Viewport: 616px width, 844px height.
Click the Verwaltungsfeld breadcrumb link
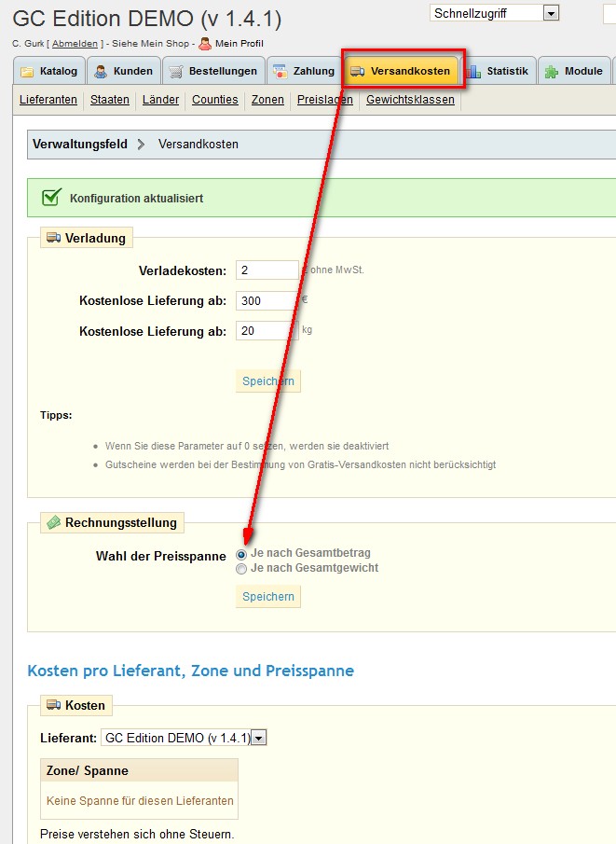pyautogui.click(x=79, y=145)
